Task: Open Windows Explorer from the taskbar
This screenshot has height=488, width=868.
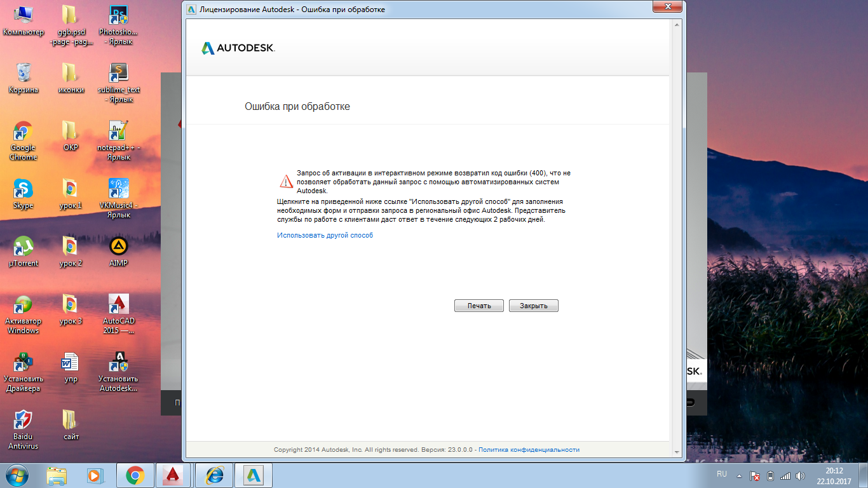Action: [x=57, y=475]
